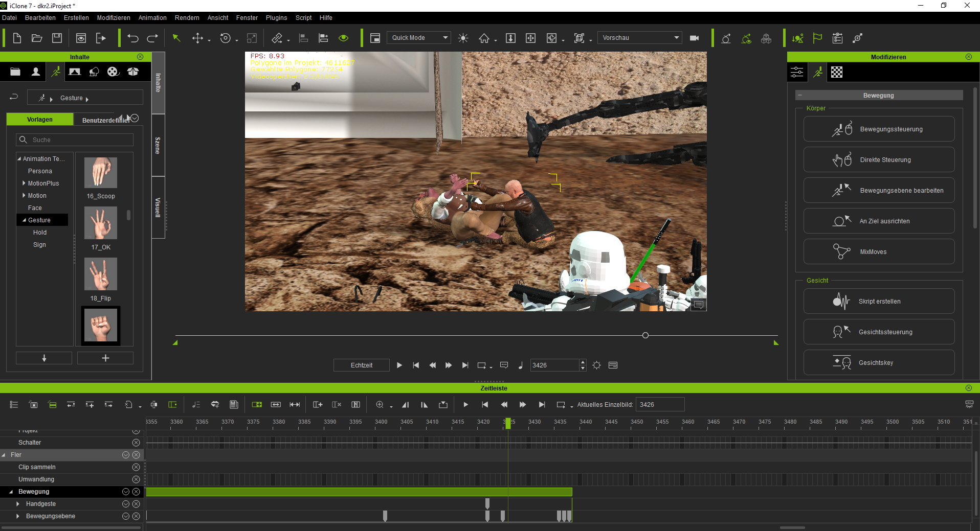This screenshot has height=531, width=980.
Task: Click An Ziel ausrichten
Action: 879,221
